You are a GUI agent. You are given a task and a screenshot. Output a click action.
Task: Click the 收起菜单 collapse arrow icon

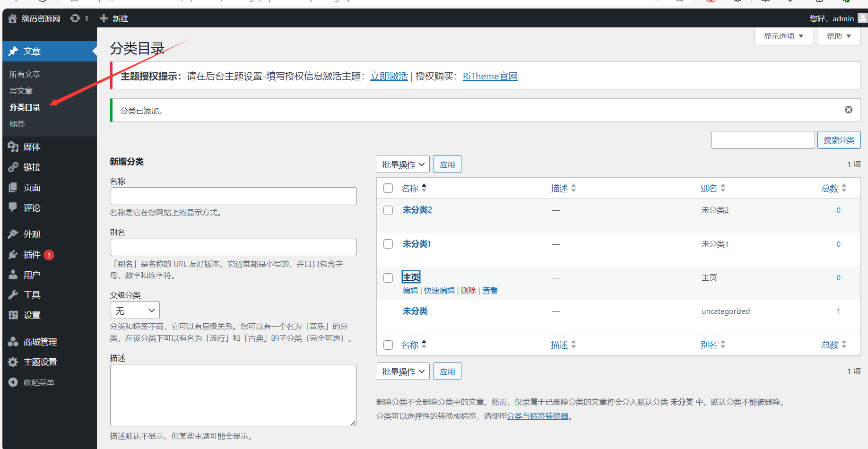pos(13,382)
